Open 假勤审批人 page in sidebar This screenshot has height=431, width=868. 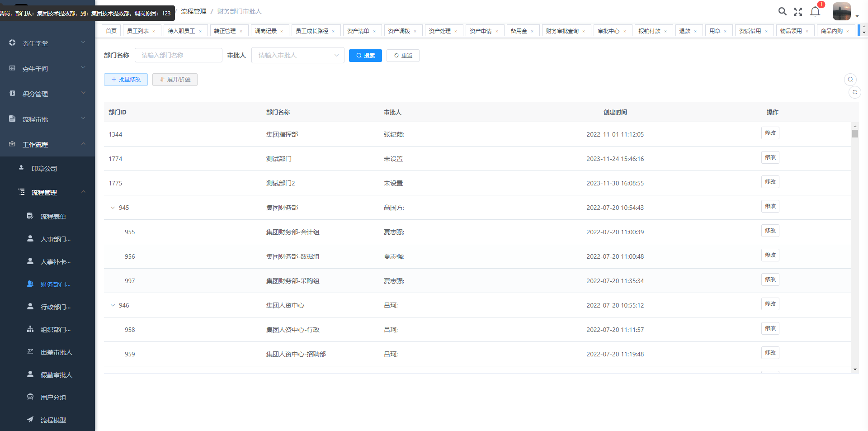tap(47, 374)
